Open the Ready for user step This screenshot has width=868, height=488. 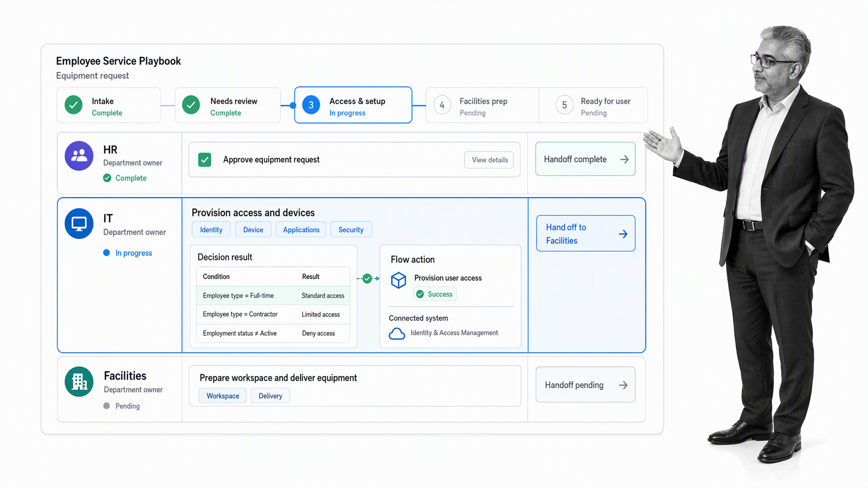click(x=594, y=105)
